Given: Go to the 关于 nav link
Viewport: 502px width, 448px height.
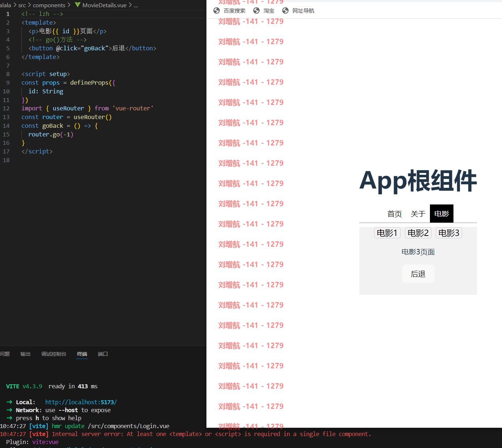Looking at the screenshot, I should coord(418,214).
